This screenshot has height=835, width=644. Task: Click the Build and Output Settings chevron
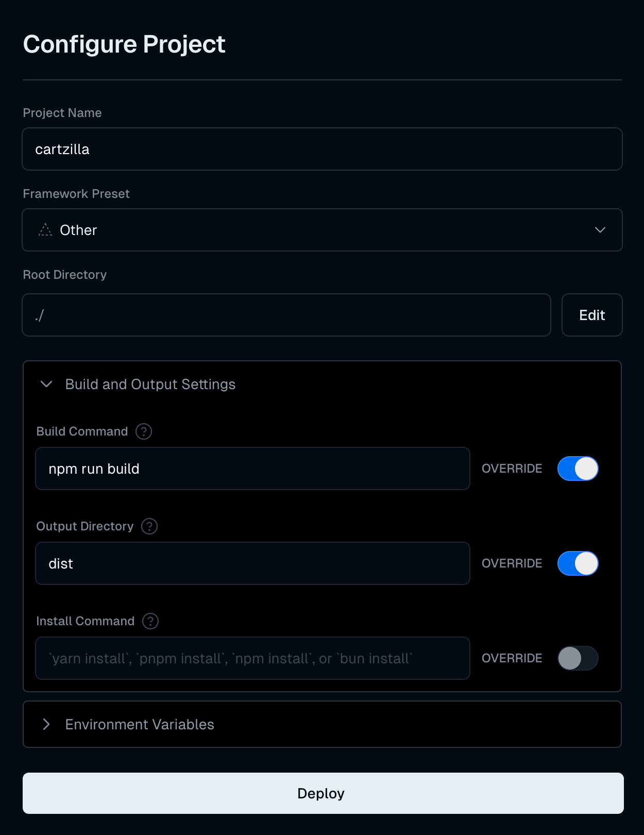[x=47, y=384]
